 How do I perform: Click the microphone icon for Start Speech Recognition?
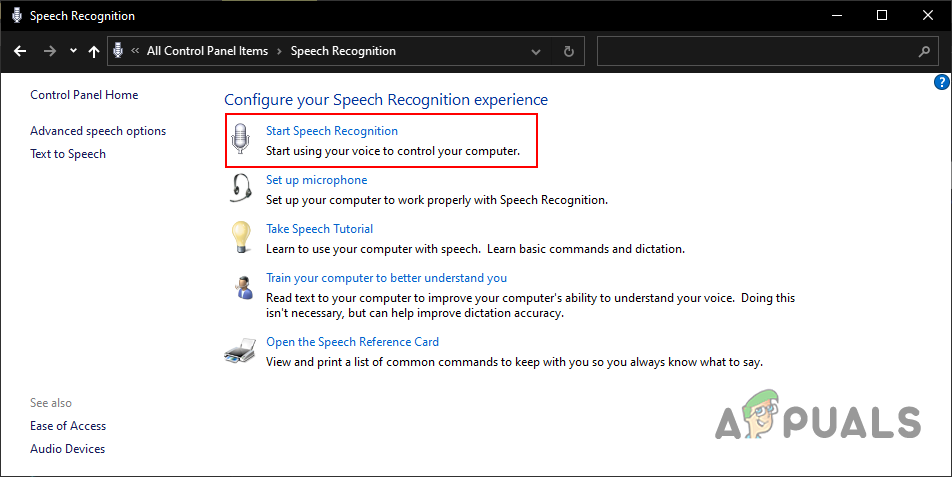click(x=240, y=140)
